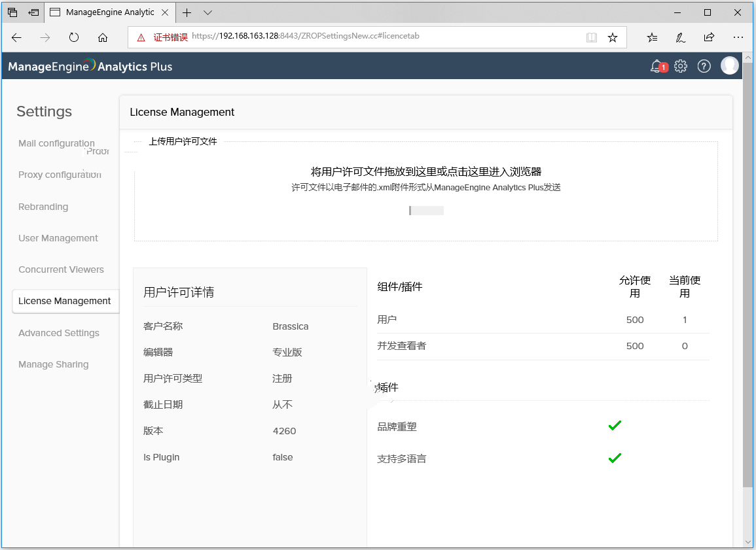The width and height of the screenshot is (756, 550).
Task: Click the ManageEngine Analytics Plus logo
Action: (90, 66)
